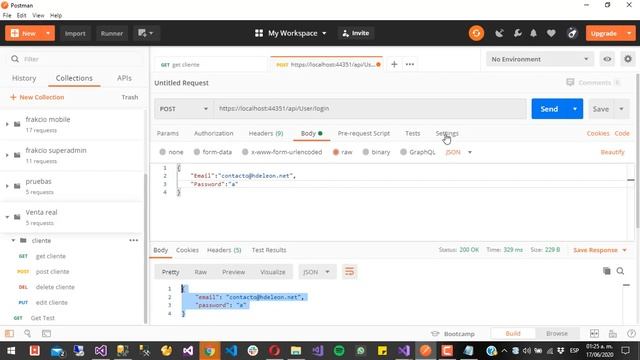Open Windows Start menu
The height and width of the screenshot is (360, 640).
point(11,351)
